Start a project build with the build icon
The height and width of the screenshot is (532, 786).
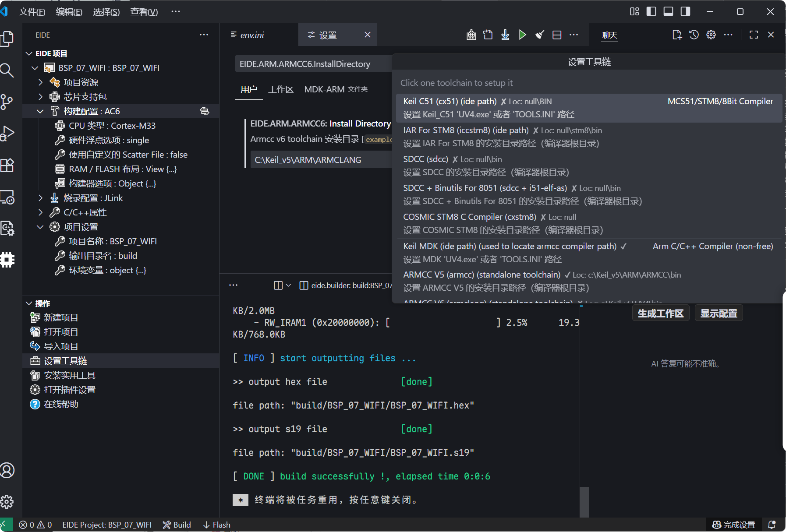click(x=471, y=35)
